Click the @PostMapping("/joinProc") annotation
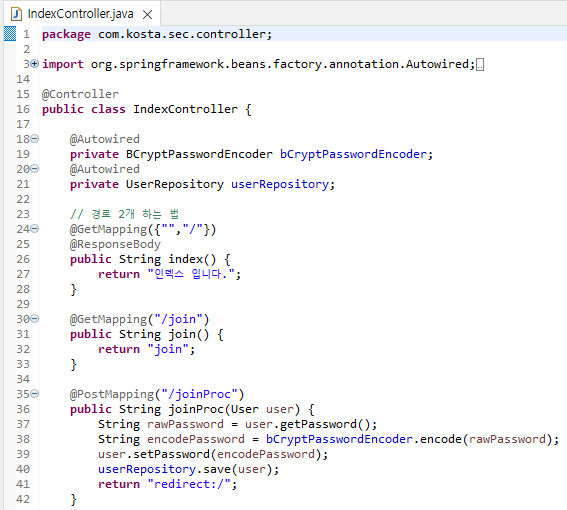This screenshot has width=567, height=510. 157,394
